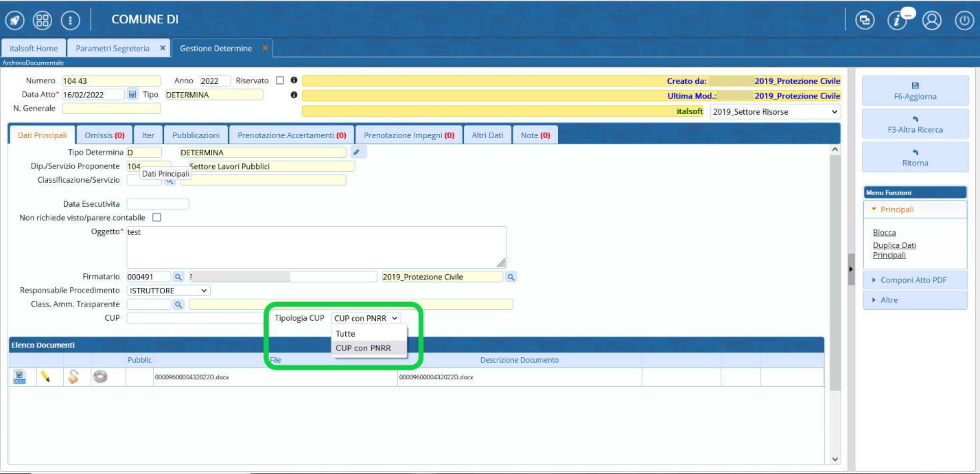980x474 pixels.
Task: Open the docx file icon in Elenco Documenti
Action: click(20, 377)
